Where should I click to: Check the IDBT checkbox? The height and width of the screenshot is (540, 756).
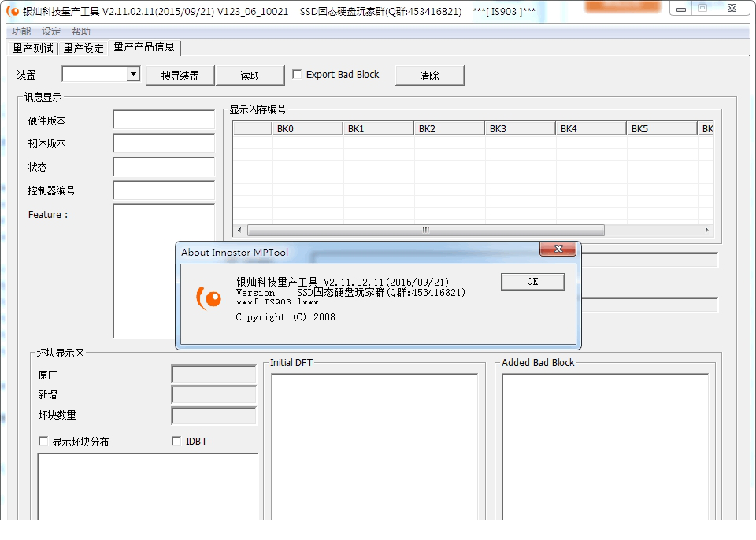click(x=176, y=442)
